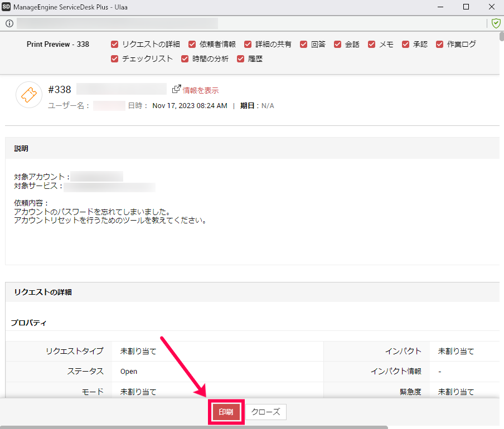Minimize the ServiceDesk Plus window
The width and height of the screenshot is (504, 429).
point(440,7)
